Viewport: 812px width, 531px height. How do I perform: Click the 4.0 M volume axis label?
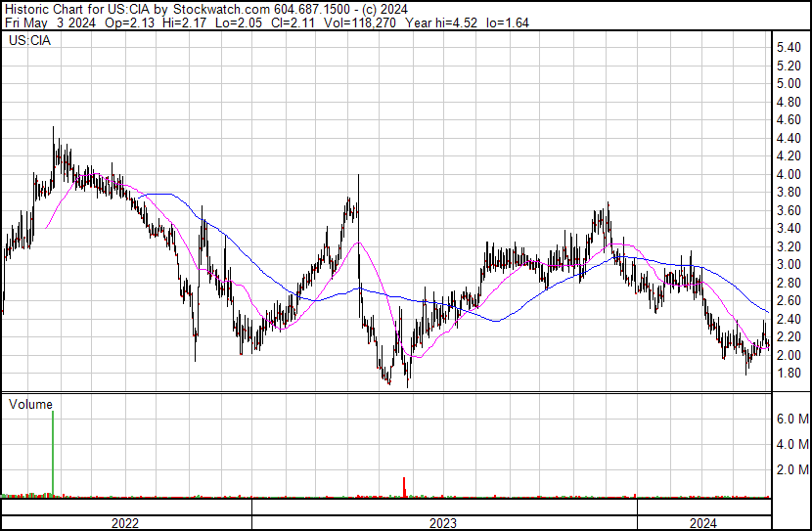click(791, 444)
